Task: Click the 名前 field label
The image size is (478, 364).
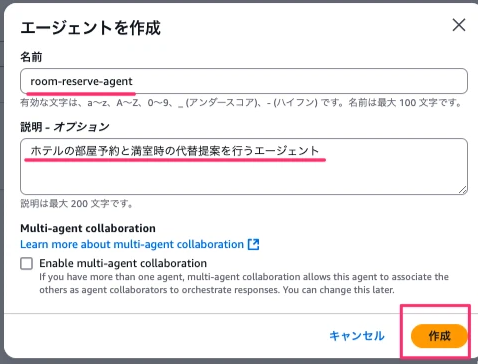Action: coord(31,57)
